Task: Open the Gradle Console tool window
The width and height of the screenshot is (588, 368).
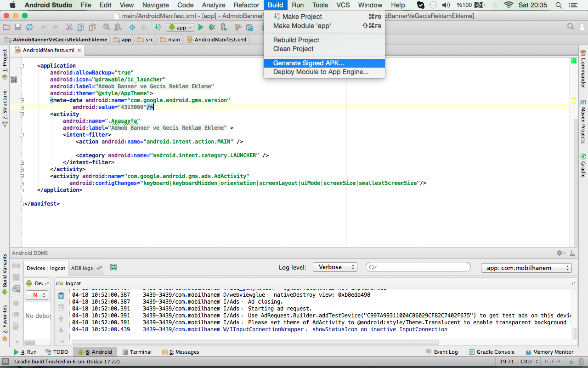Action: [492, 352]
